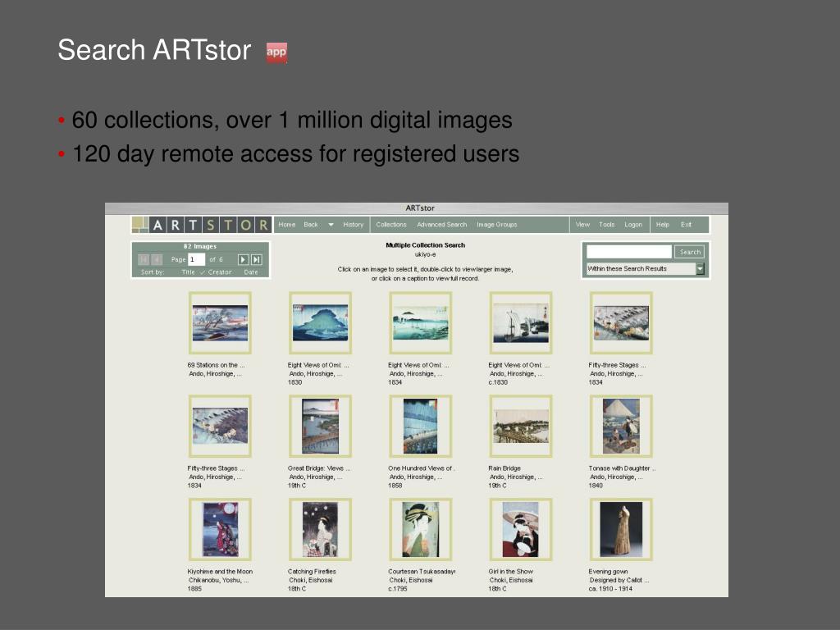840x630 pixels.
Task: Click the 'Chikanobu, Yoshu, ...' creator text
Action: 218,580
